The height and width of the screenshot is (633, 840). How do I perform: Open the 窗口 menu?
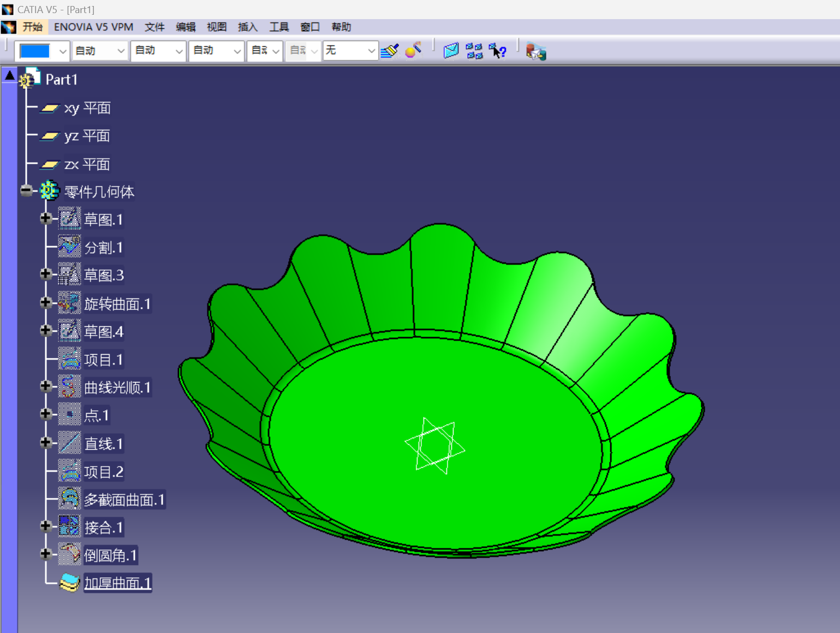point(310,27)
